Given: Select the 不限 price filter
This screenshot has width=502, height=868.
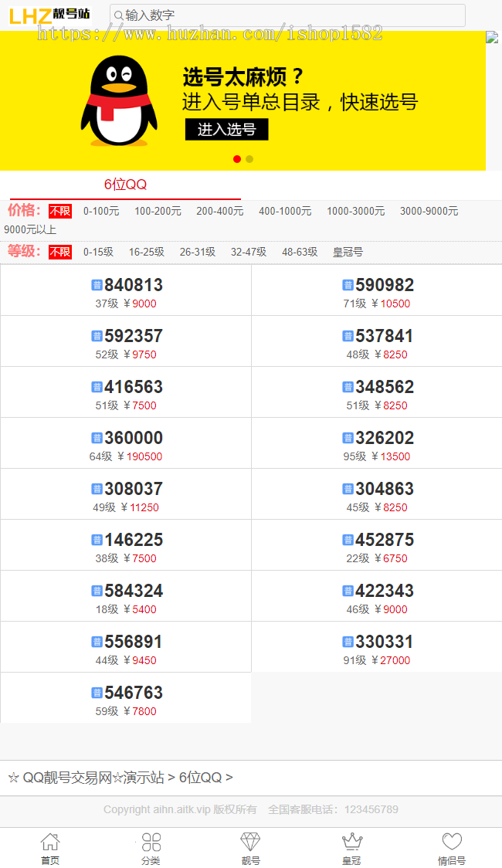Looking at the screenshot, I should coord(60,211).
